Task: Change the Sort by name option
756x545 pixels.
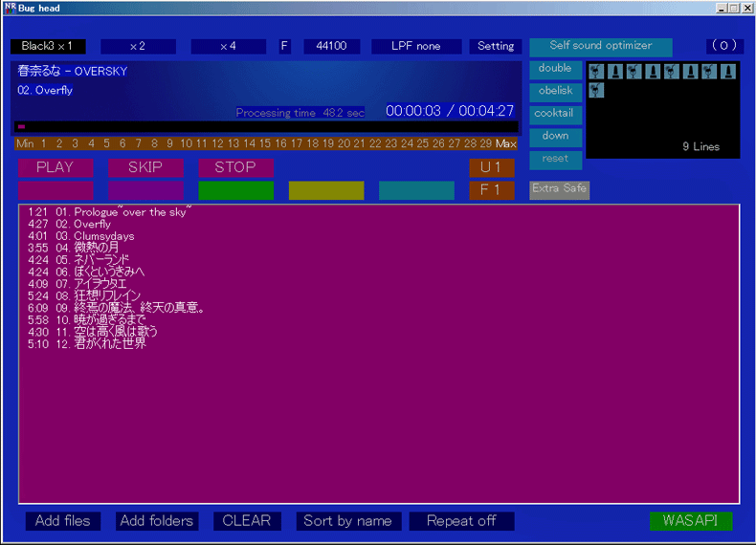Action: coord(347,521)
